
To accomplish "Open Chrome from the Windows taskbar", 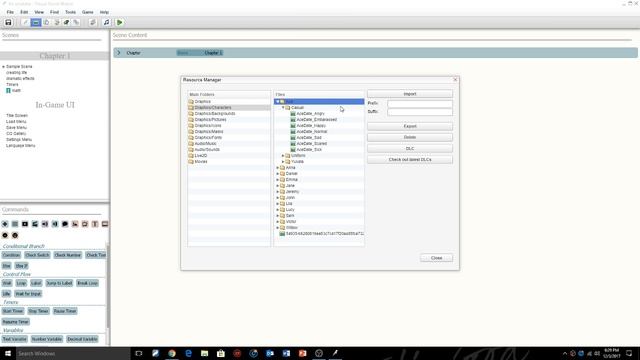I will click(172, 353).
